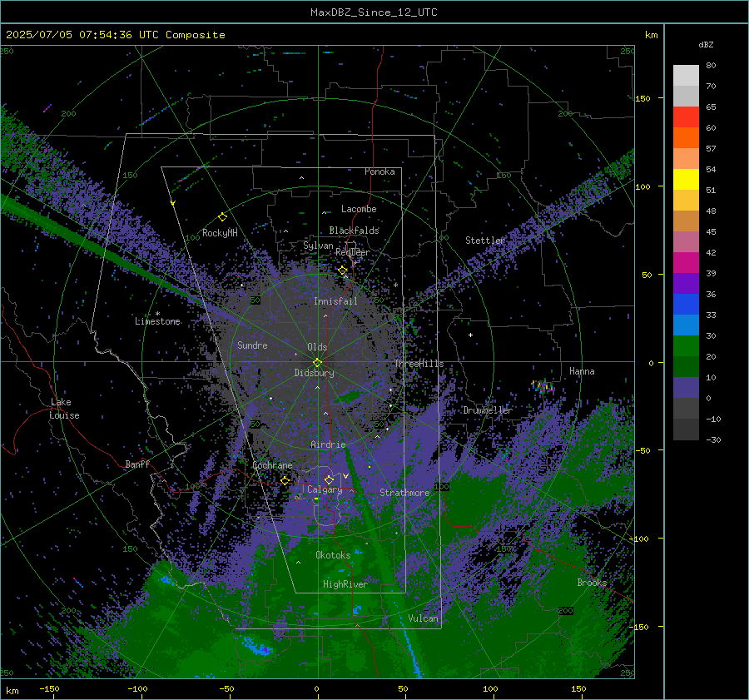Click the legend value 80 at top of scale
Image resolution: width=749 pixels, height=700 pixels.
coord(711,66)
